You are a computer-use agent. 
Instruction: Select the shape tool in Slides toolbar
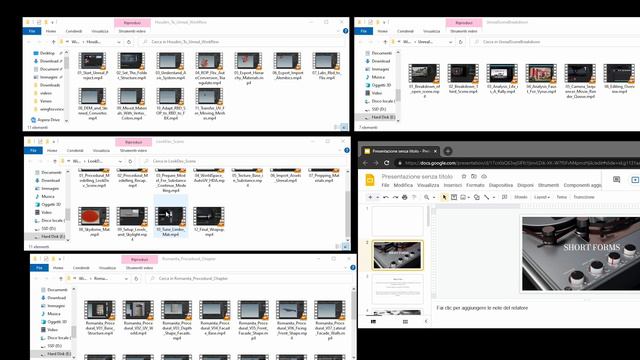(x=476, y=197)
